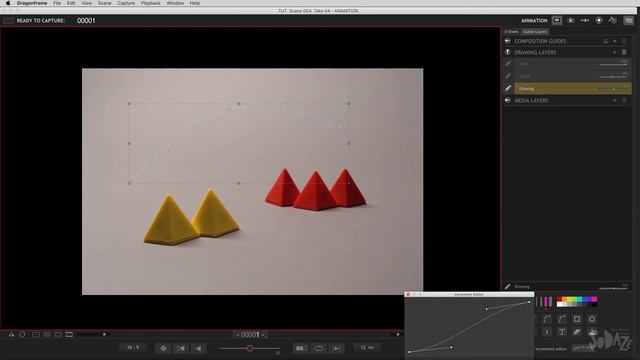
Task: Open the Help menu
Action: 195,3
